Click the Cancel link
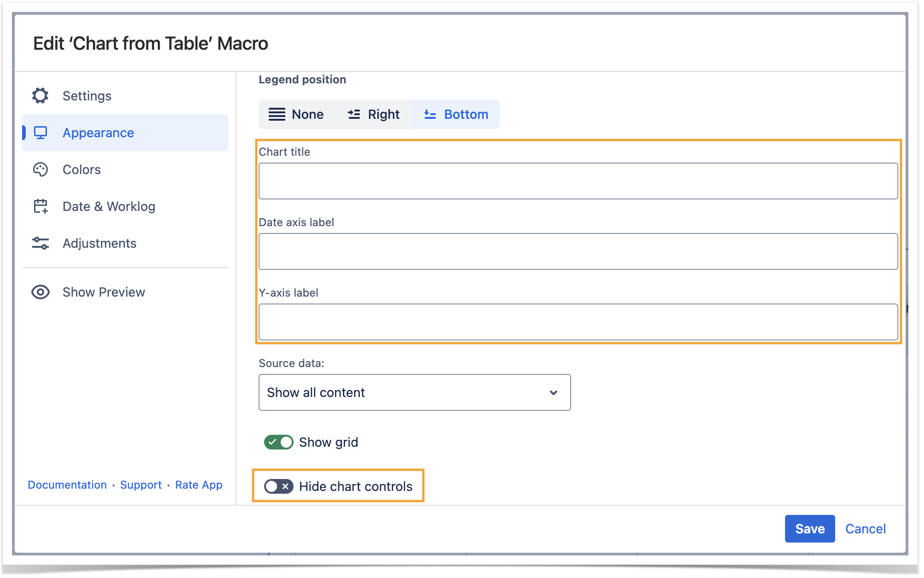This screenshot has width=924, height=578. [x=865, y=529]
